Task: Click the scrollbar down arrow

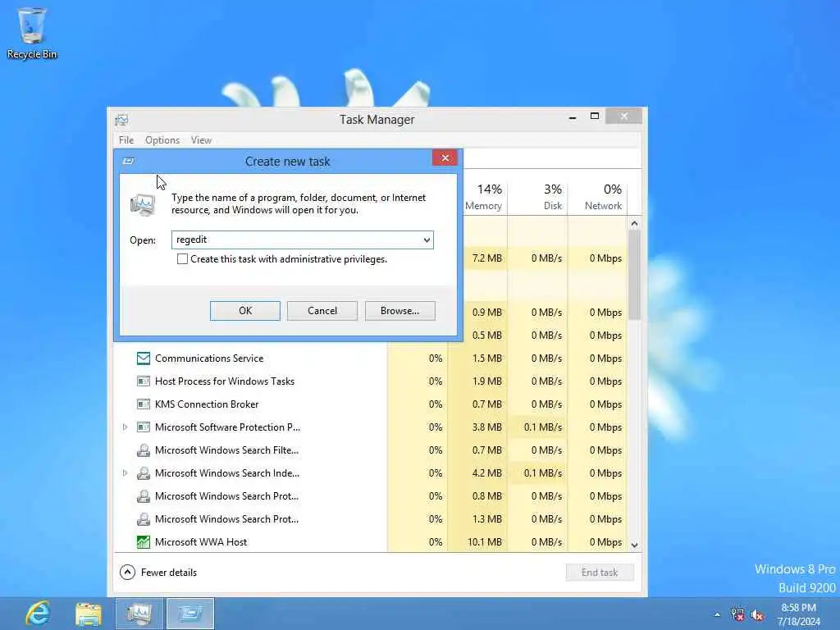Action: (x=634, y=545)
